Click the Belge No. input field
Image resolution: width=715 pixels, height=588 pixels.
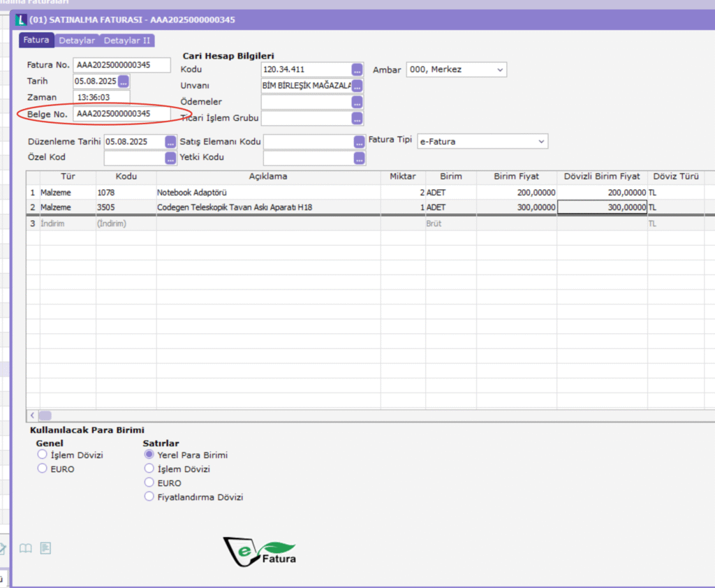(121, 113)
